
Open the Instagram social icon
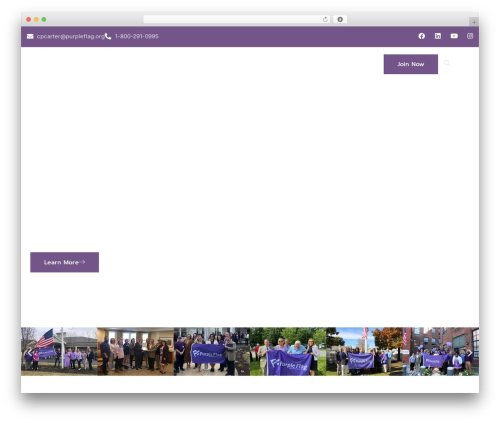[470, 36]
